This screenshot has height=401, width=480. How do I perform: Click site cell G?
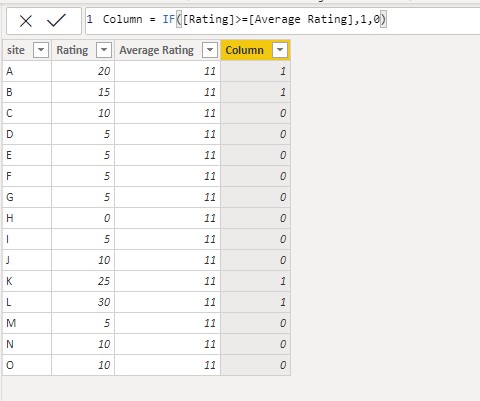27,197
